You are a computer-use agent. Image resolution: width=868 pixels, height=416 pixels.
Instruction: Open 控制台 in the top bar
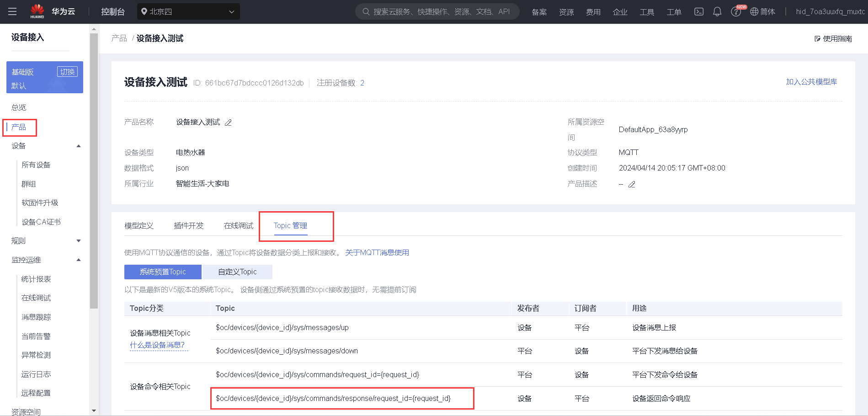113,11
